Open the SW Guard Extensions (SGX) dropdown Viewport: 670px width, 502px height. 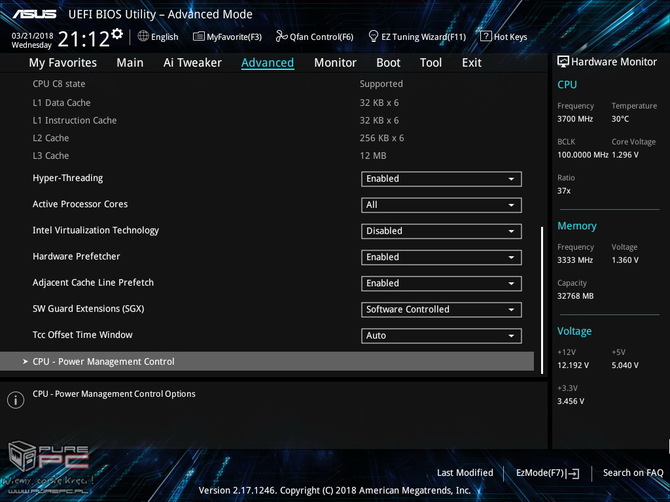(x=441, y=310)
